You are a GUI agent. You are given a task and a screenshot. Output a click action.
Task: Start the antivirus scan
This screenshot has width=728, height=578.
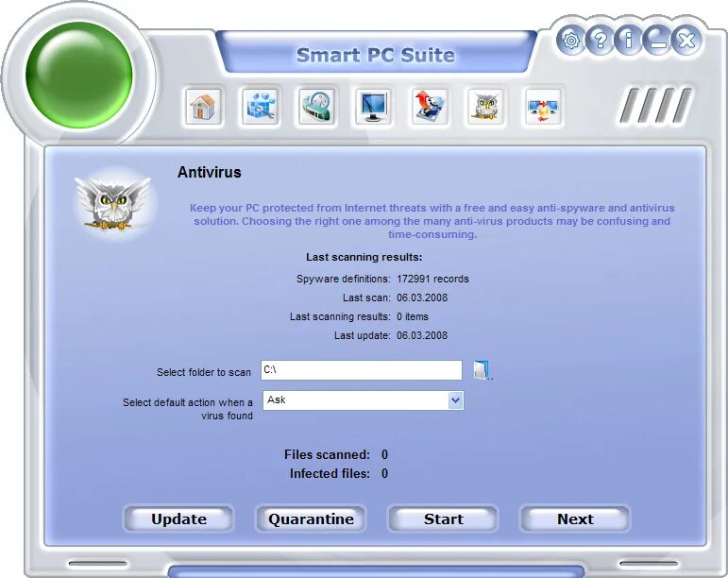(444, 518)
